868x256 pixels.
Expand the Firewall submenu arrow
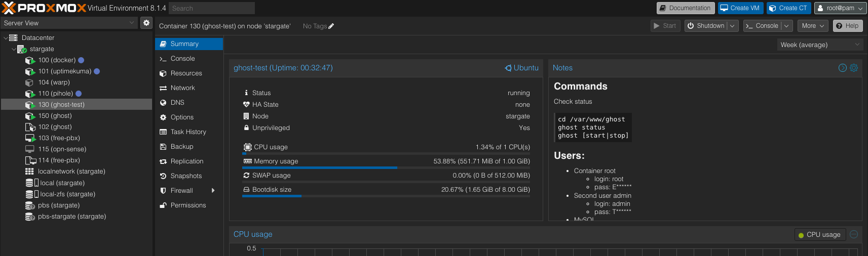213,191
